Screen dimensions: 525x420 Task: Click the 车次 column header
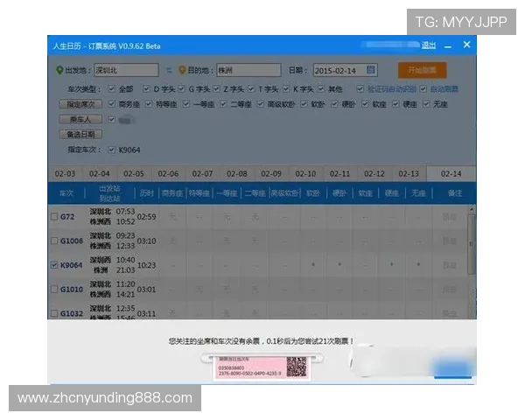(66, 193)
